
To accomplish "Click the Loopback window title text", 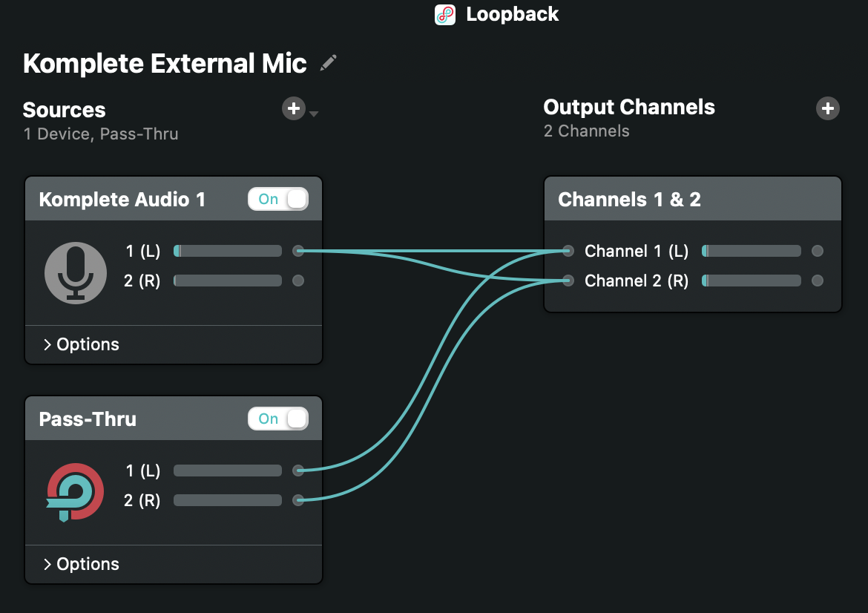I will click(513, 14).
